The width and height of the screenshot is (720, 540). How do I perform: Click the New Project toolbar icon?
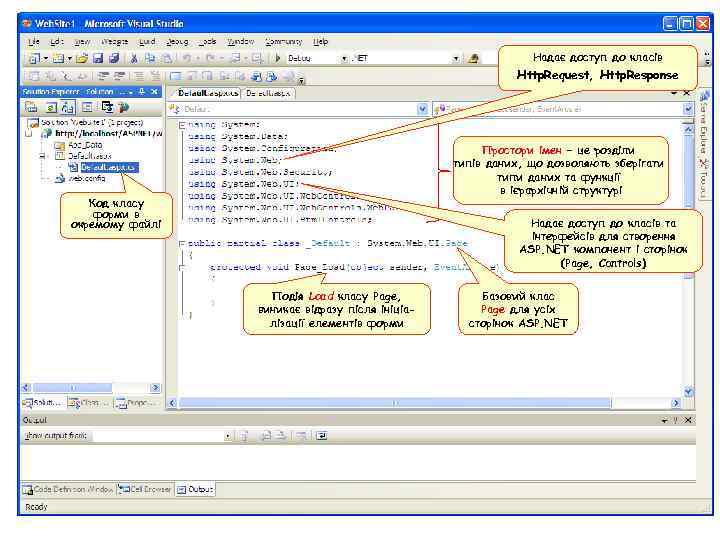(34, 58)
